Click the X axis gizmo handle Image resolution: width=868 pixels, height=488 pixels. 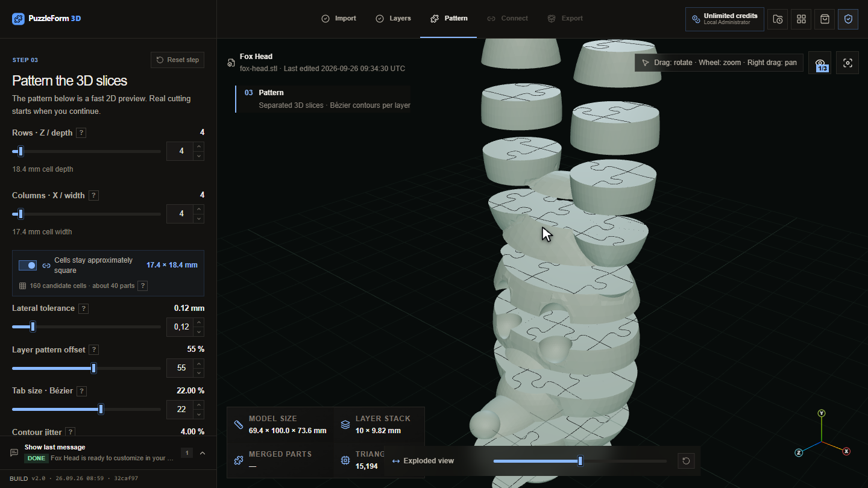tap(846, 451)
